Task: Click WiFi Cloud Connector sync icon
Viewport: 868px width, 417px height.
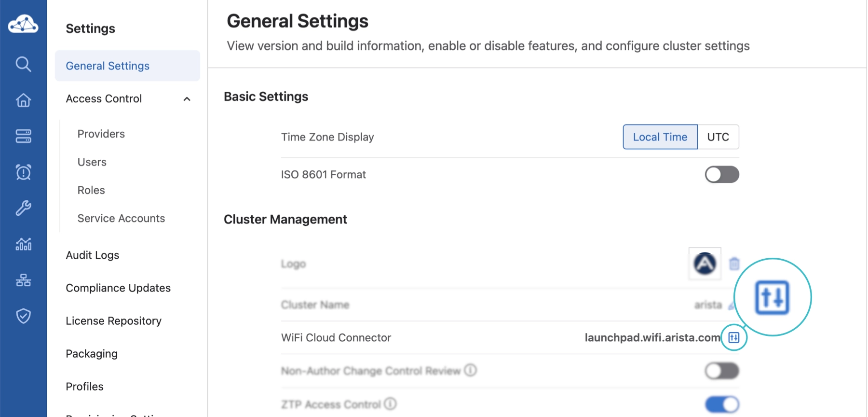Action: [733, 337]
